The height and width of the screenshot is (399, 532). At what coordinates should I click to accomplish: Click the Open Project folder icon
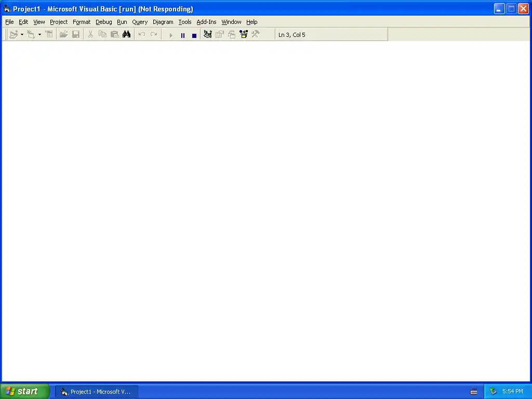[63, 35]
